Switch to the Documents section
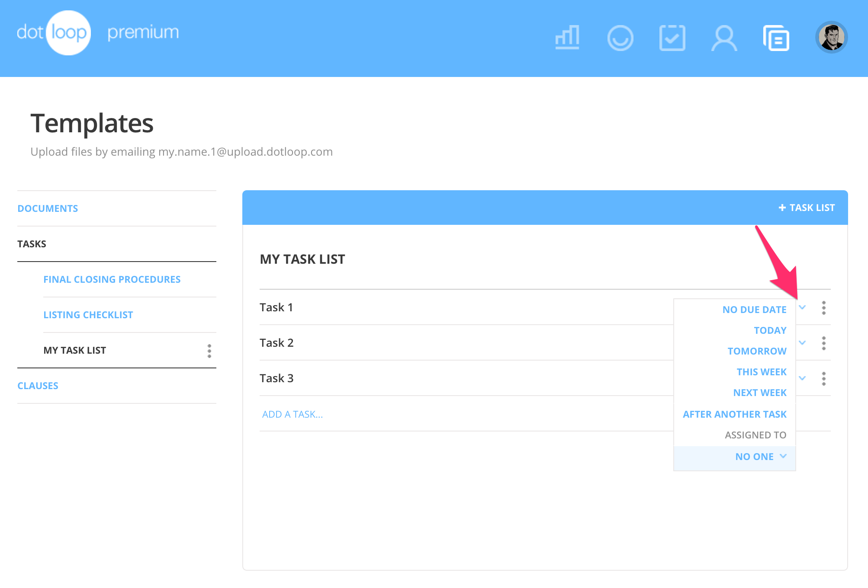 pos(48,208)
